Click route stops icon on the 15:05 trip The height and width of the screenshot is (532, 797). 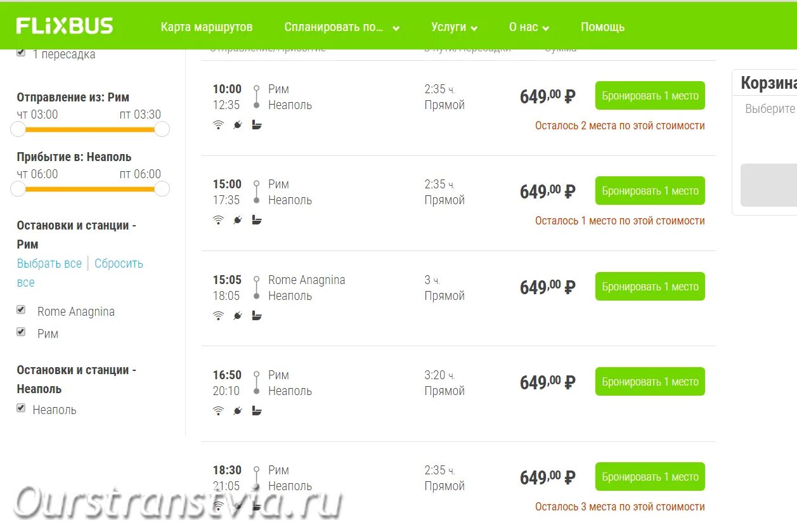[256, 287]
